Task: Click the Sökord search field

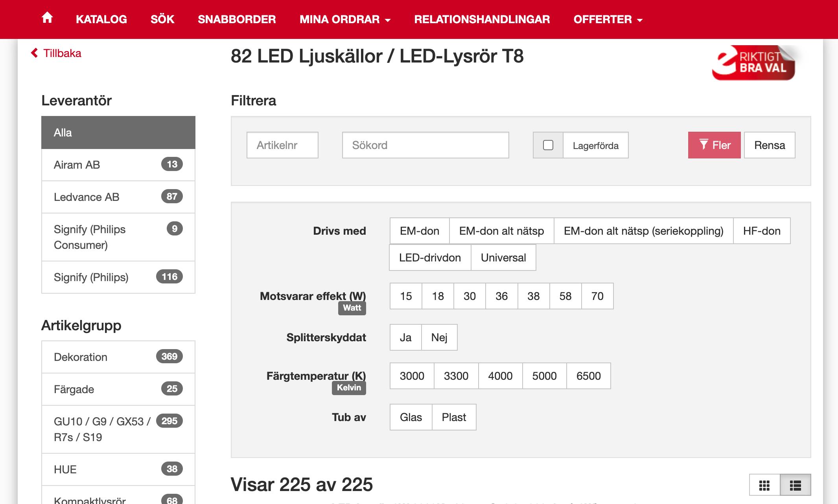Action: tap(425, 145)
